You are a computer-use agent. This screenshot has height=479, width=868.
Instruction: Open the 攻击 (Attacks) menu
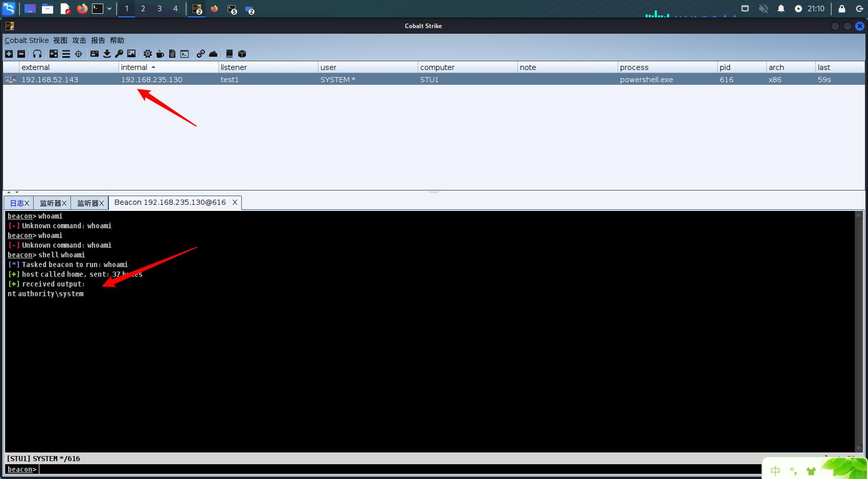tap(79, 40)
